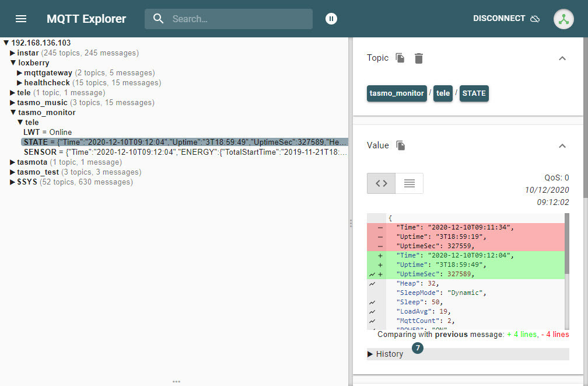The height and width of the screenshot is (386, 588).
Task: Open the MQTT Explorer avatar logo
Action: click(563, 19)
